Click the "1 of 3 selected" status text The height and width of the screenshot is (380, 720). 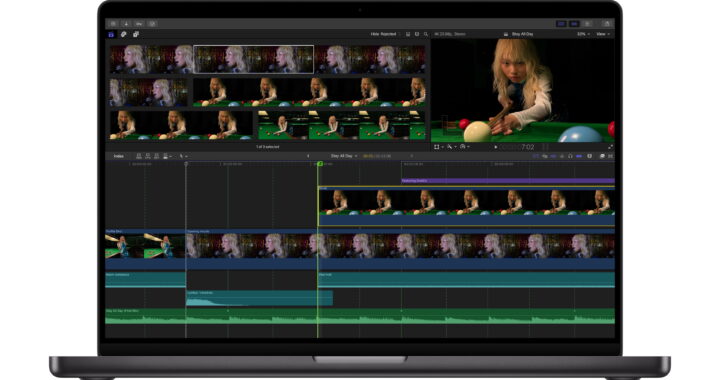point(268,147)
